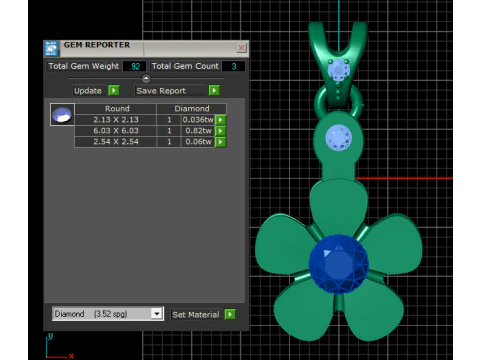The width and height of the screenshot is (480, 360).
Task: Click the material dropdown arrow button
Action: (156, 314)
